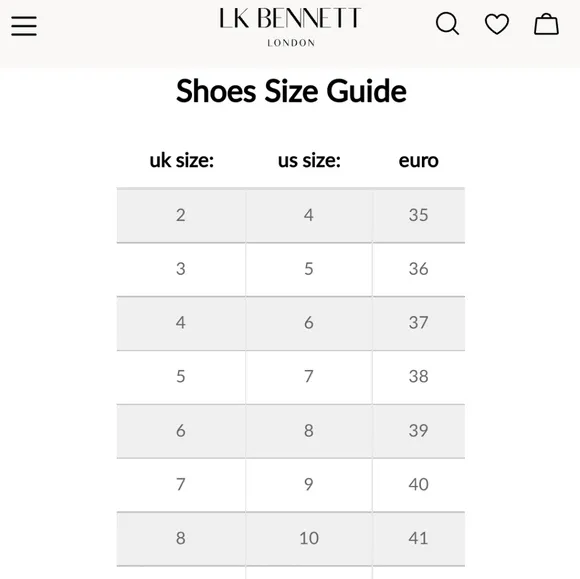Viewport: 580px width, 579px height.
Task: Select the uk size column header
Action: 182,161
